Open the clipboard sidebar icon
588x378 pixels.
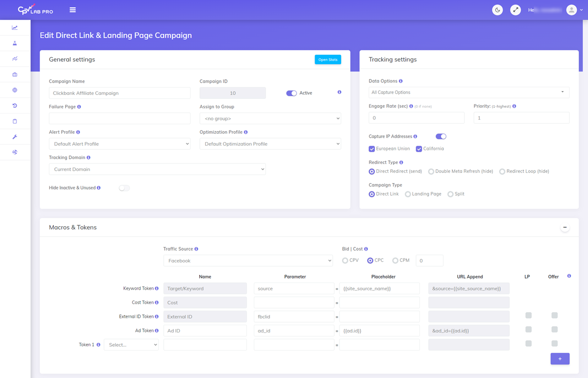15,121
